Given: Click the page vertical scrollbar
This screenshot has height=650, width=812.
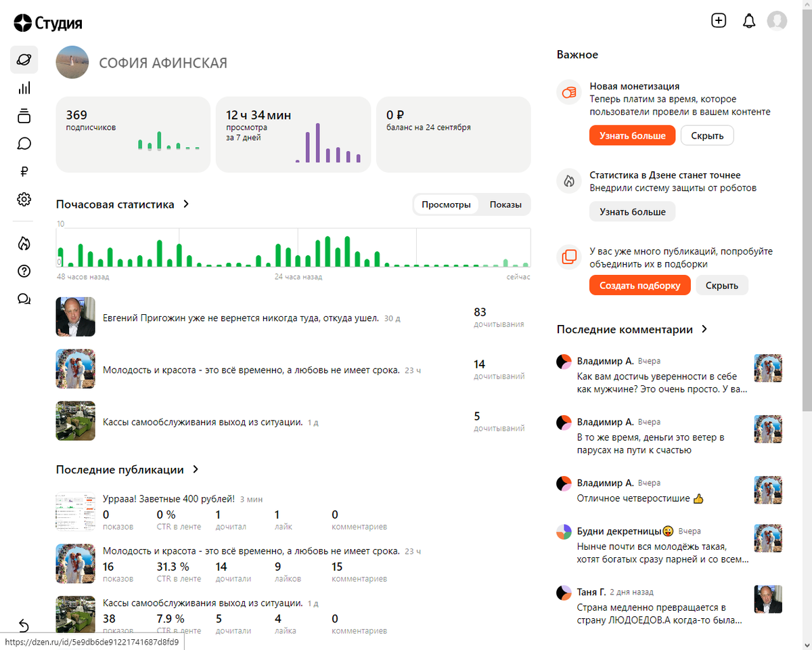Looking at the screenshot, I should [x=807, y=210].
